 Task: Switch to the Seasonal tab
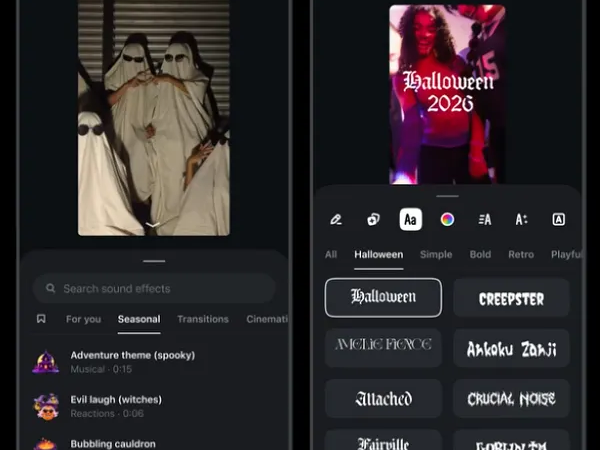pos(139,319)
